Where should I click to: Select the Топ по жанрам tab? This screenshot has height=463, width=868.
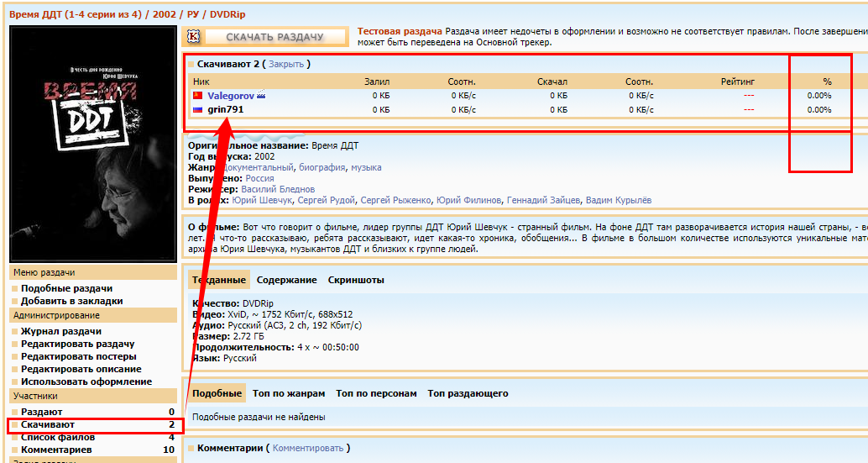(288, 393)
